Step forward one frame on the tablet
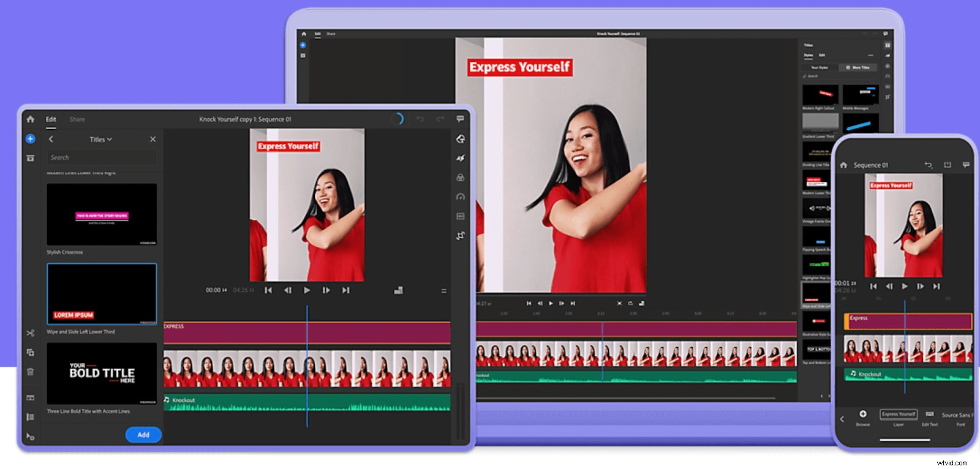The height and width of the screenshot is (469, 980). (326, 290)
